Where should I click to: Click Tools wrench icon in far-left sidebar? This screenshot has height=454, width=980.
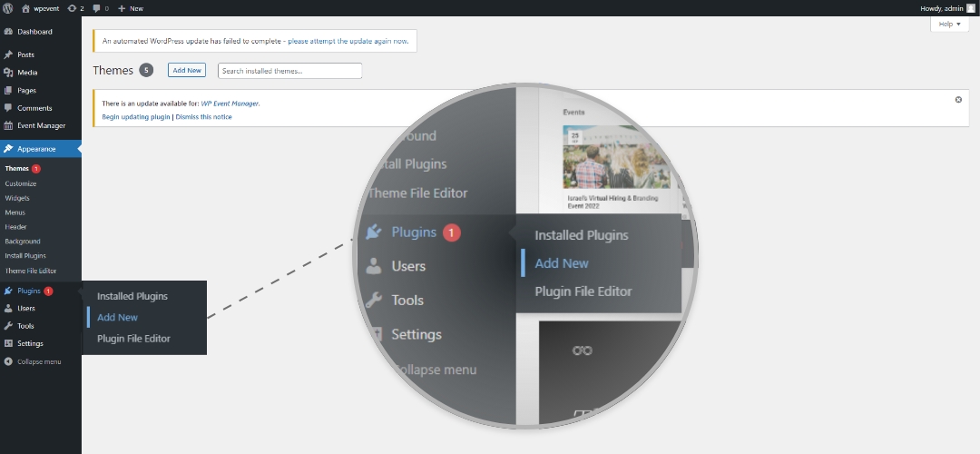(8, 326)
